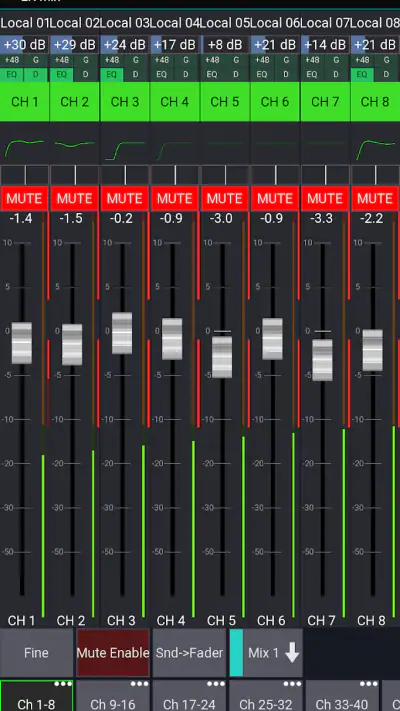Image resolution: width=400 pixels, height=711 pixels.
Task: Switch to the Ch 25-32 bank tab
Action: pos(266,696)
